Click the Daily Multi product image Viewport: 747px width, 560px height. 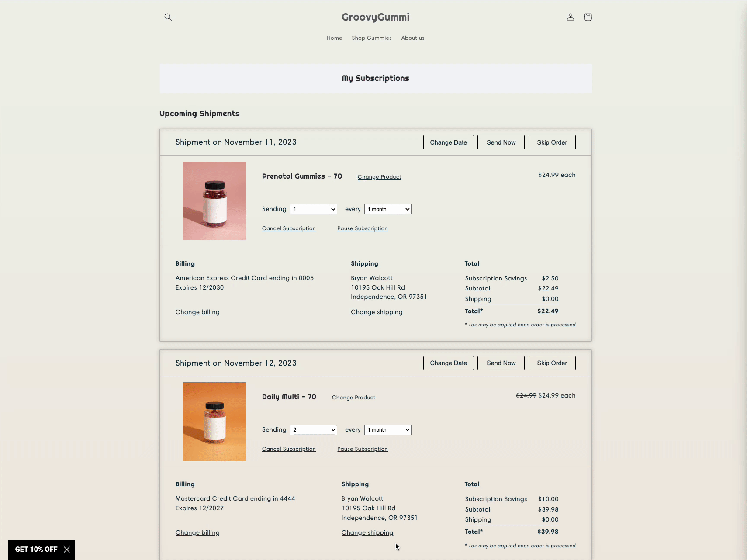click(x=214, y=421)
